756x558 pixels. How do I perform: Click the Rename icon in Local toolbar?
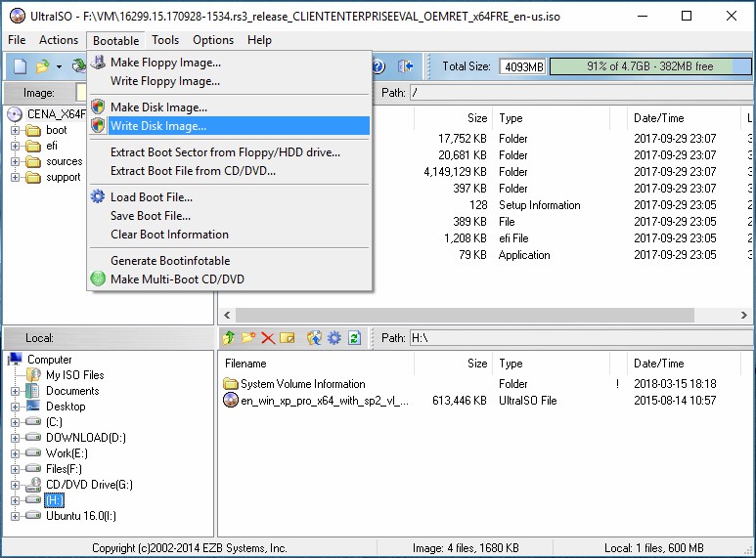(x=288, y=338)
